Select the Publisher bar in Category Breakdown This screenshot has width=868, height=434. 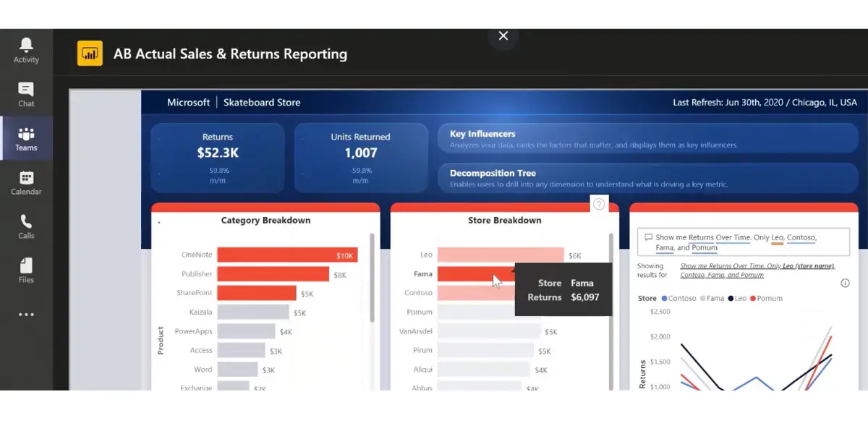pos(273,274)
